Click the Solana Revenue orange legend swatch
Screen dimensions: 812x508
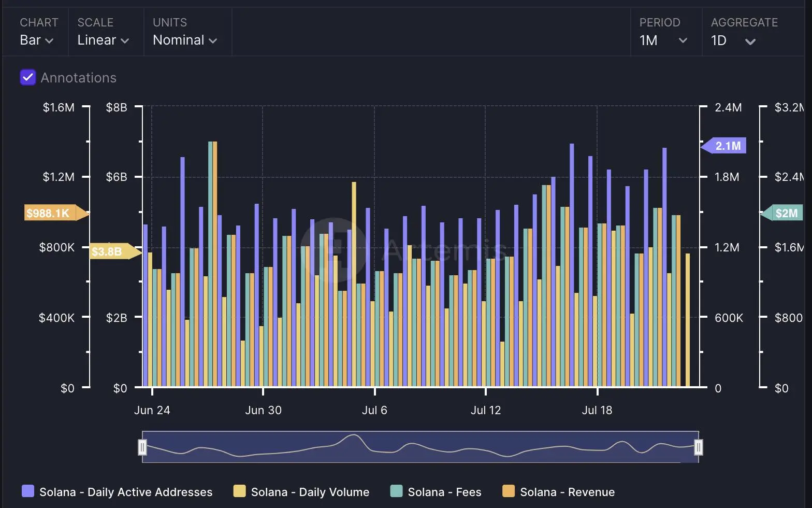[509, 491]
